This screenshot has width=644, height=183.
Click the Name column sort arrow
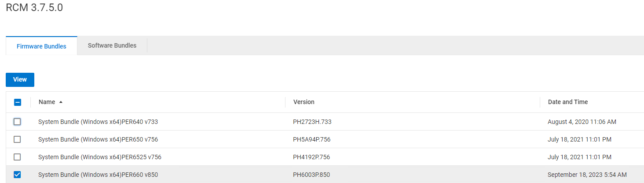pyautogui.click(x=61, y=102)
